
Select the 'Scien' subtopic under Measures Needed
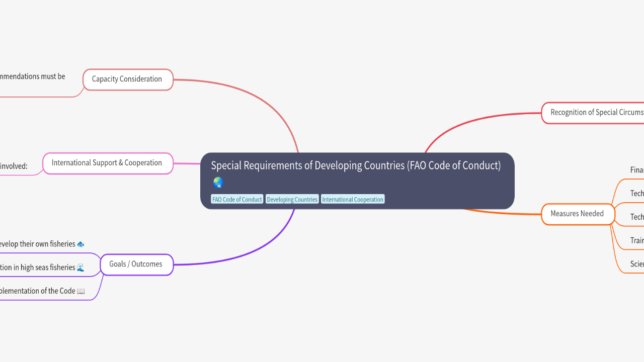[x=636, y=264]
